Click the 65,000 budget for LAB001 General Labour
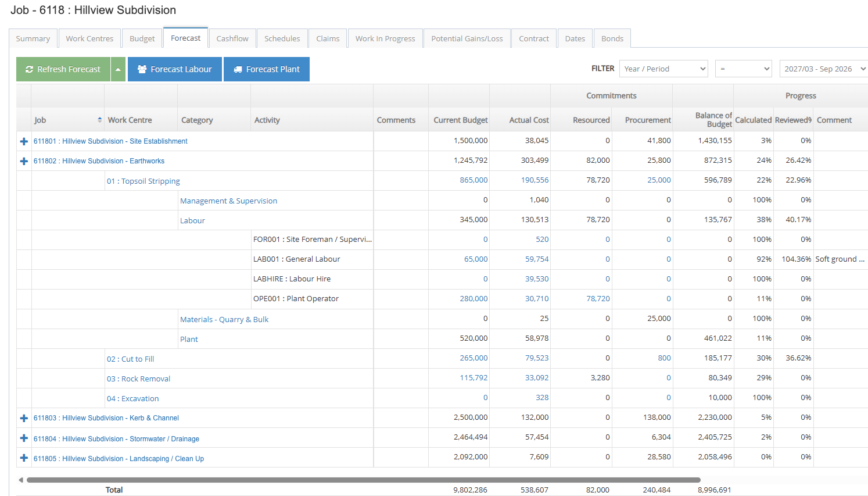 pos(476,259)
